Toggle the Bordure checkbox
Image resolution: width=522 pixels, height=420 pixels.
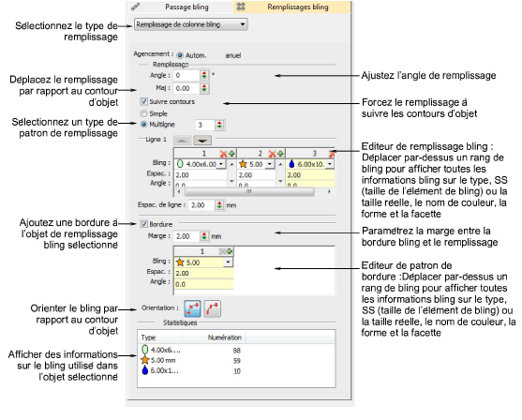pos(143,224)
